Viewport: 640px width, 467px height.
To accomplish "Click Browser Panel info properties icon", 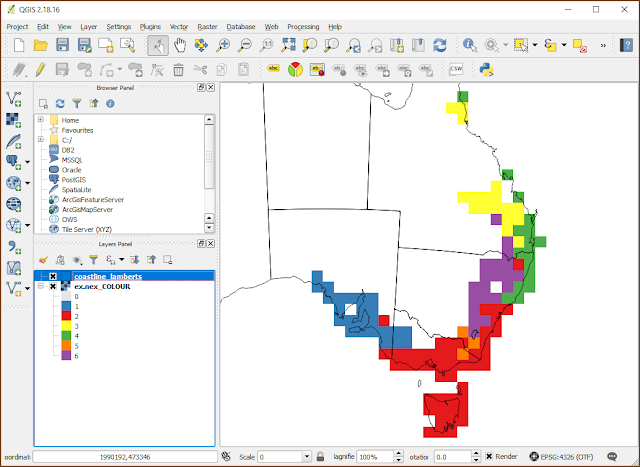I will coord(110,104).
